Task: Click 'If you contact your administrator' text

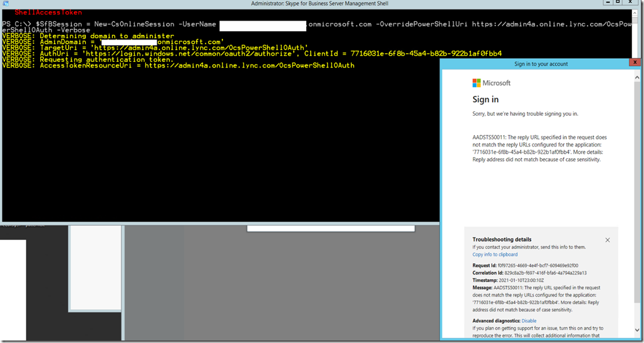Action: [x=529, y=247]
